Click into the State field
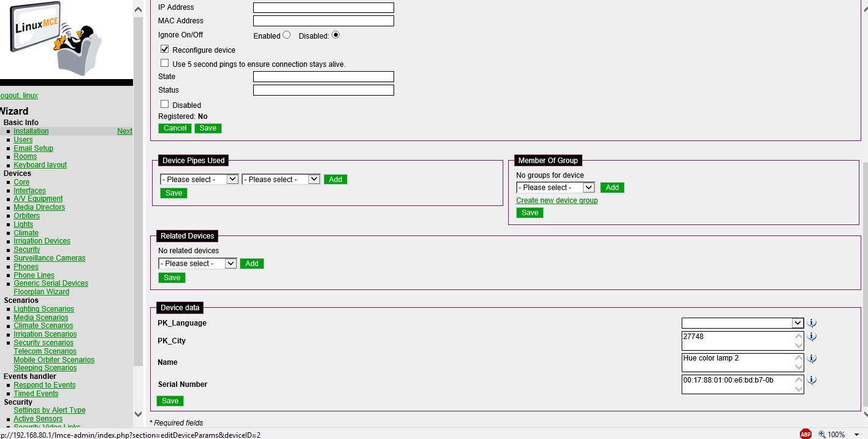Image resolution: width=868 pixels, height=439 pixels. [x=324, y=77]
